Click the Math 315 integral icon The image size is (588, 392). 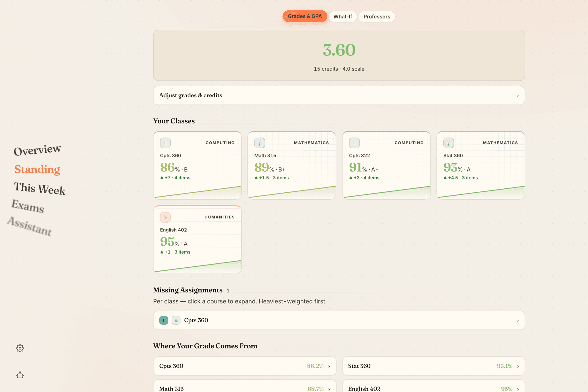point(260,143)
